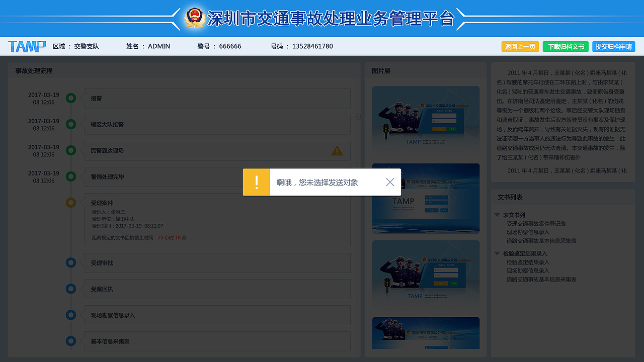Open 道路交通事故基本信息采集表 under 检验鉴定结果录入 group
644x362 pixels.
[541, 280]
